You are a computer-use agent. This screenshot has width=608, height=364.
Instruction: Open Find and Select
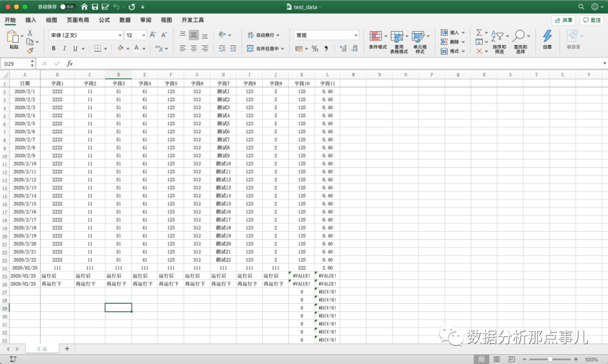[x=520, y=42]
